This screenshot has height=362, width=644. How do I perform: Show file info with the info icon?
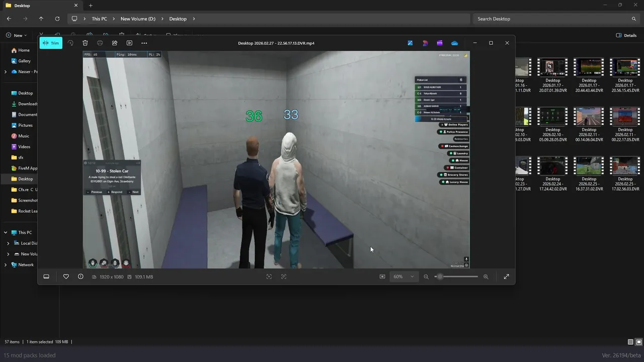tap(80, 277)
